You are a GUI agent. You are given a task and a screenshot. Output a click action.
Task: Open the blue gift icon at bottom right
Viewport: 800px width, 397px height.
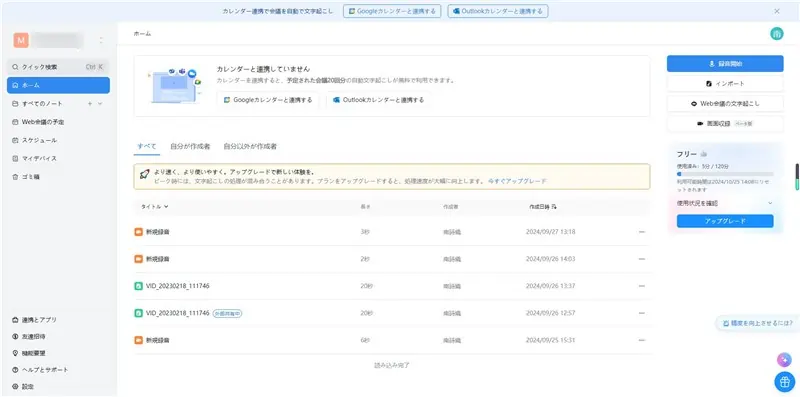[x=784, y=381]
